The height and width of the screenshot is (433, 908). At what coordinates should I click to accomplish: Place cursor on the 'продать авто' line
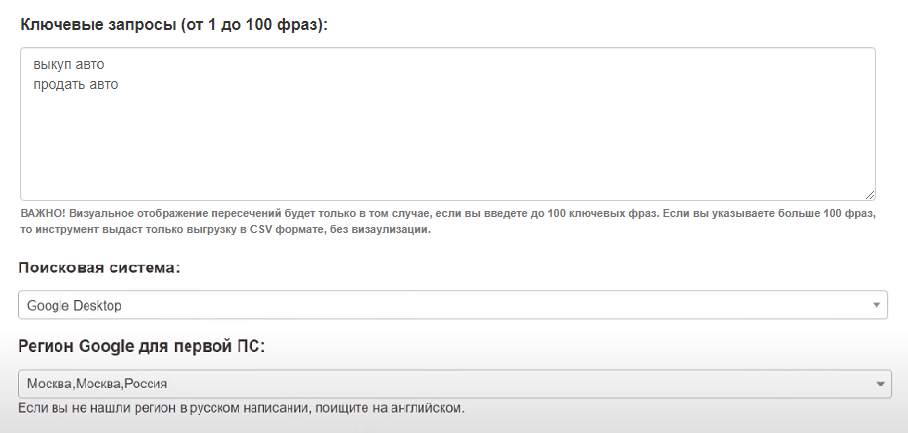click(75, 85)
